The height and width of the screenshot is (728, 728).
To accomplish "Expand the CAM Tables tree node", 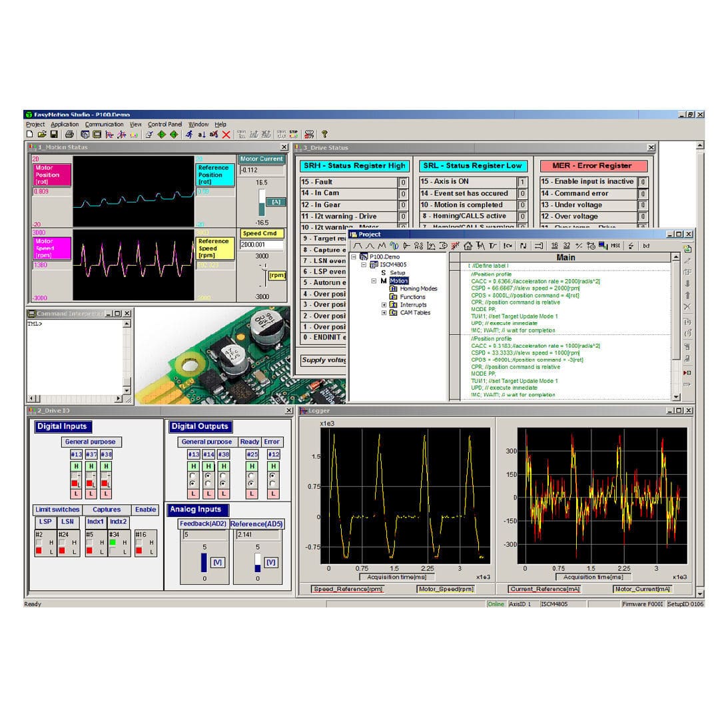I will point(384,312).
